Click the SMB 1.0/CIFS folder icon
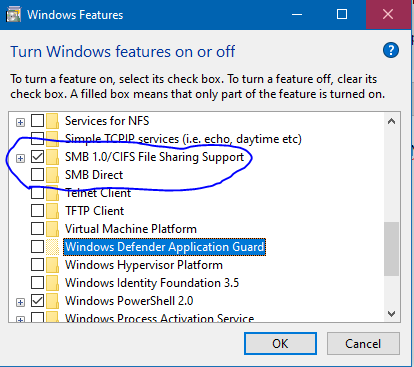Image resolution: width=414 pixels, height=367 pixels. click(52, 157)
